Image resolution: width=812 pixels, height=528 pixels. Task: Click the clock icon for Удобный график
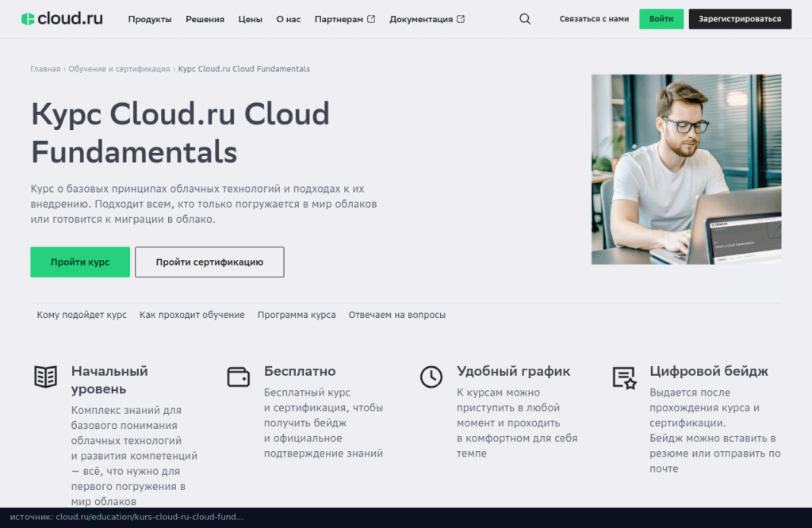click(x=431, y=377)
